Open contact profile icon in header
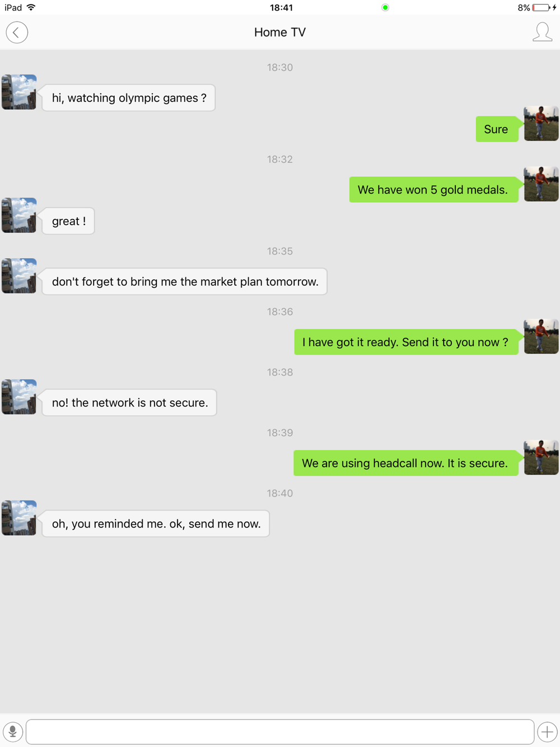Screen dimensions: 560x747 tap(542, 32)
